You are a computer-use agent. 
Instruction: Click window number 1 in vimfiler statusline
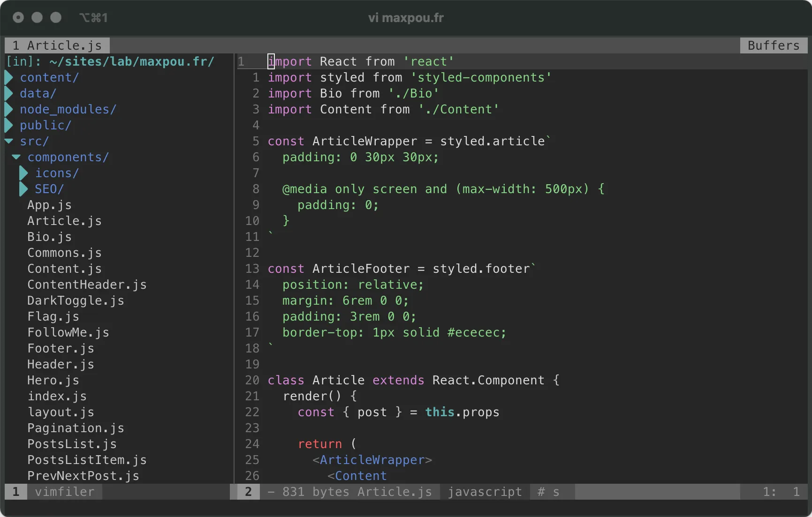pos(16,492)
